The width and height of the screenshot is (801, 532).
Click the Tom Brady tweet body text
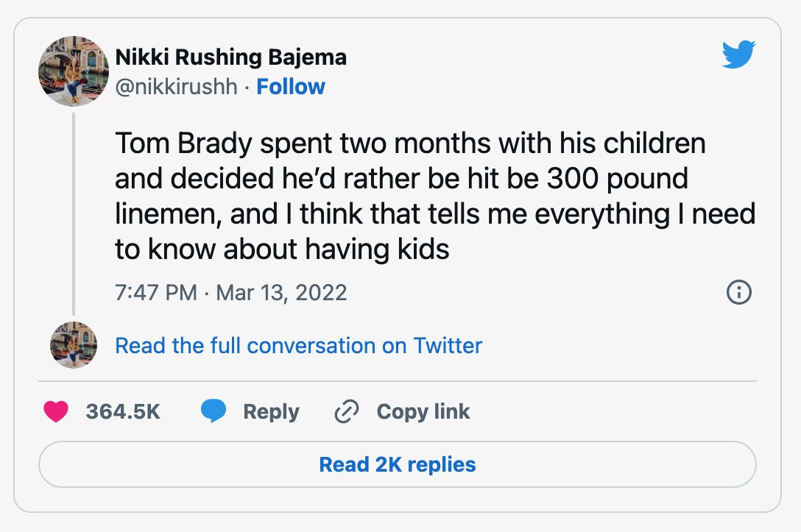click(434, 196)
